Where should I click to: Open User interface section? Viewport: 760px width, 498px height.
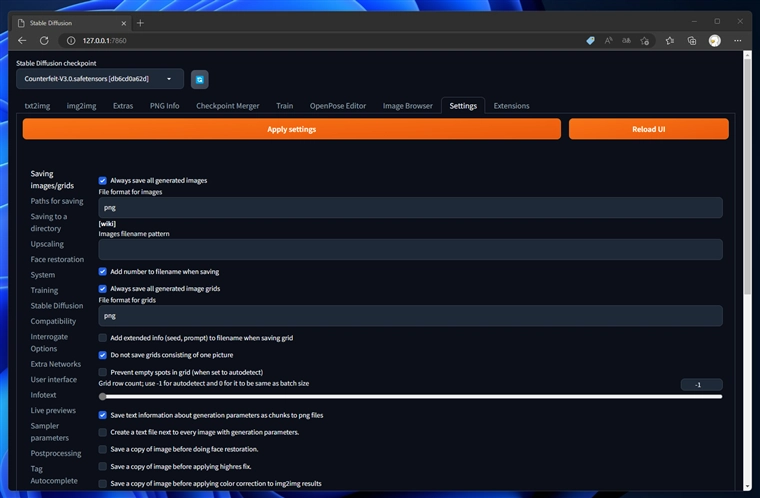53,379
